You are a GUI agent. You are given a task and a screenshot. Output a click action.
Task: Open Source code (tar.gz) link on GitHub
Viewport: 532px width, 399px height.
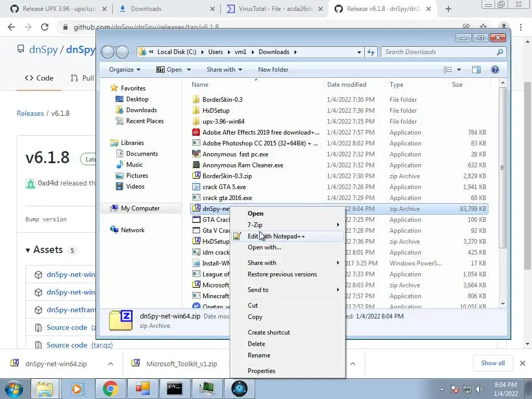coord(79,345)
